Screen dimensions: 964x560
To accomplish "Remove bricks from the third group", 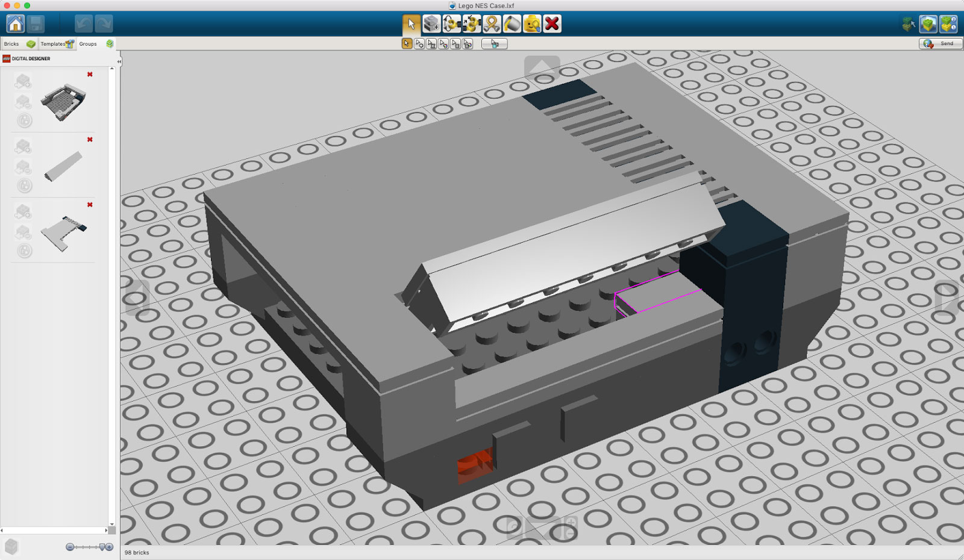I will tap(23, 232).
